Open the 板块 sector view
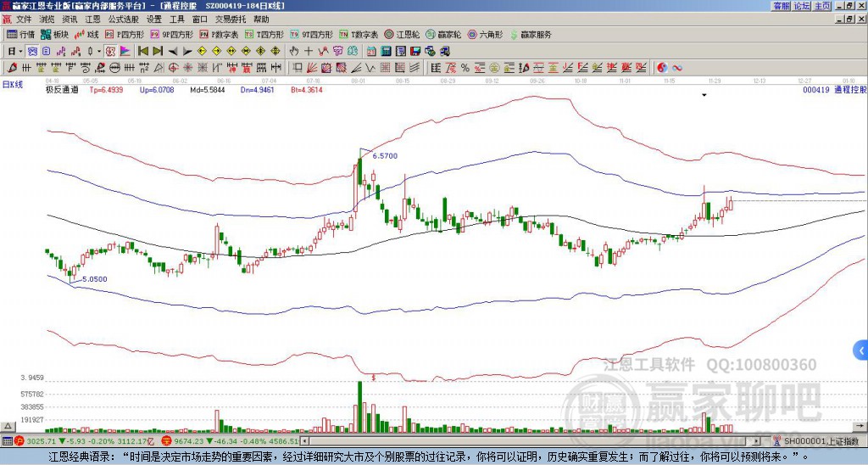Screen dimensions: 868x465 54,34
